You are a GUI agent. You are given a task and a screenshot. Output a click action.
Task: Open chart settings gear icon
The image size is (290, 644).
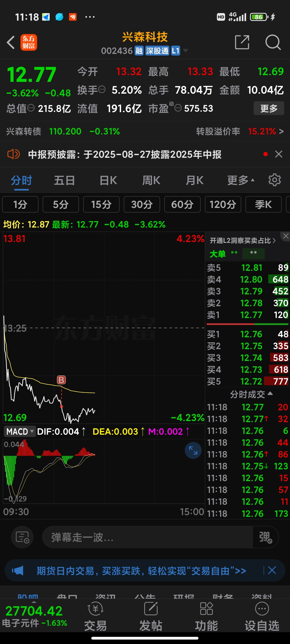click(x=274, y=180)
